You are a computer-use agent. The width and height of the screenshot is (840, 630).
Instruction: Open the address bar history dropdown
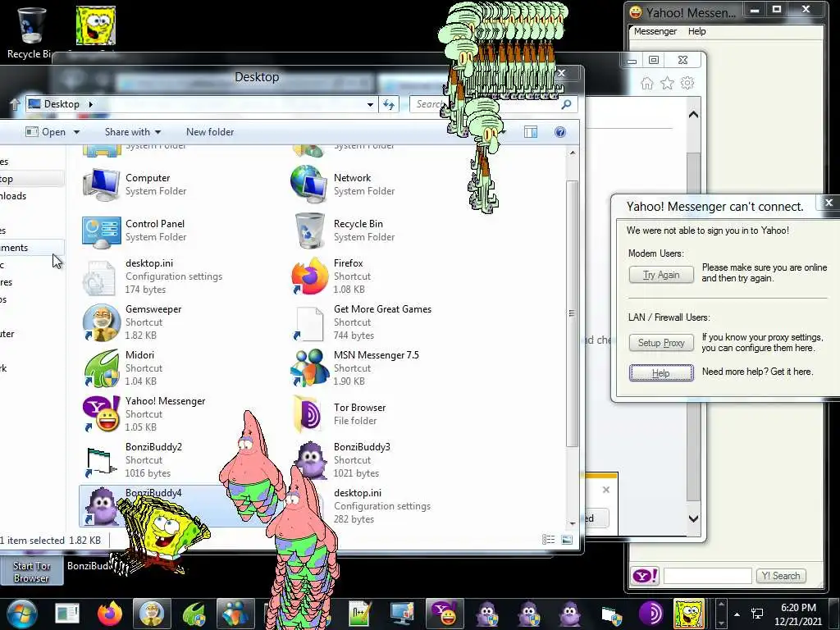[x=370, y=104]
